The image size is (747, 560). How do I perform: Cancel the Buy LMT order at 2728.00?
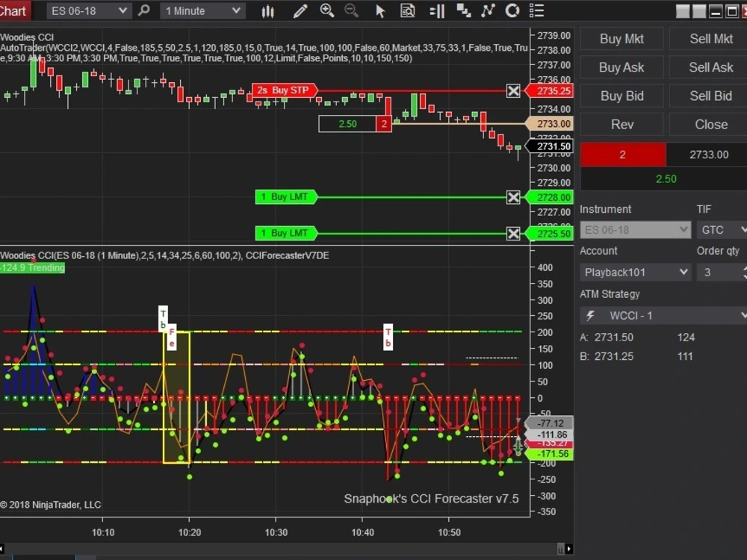click(x=513, y=197)
